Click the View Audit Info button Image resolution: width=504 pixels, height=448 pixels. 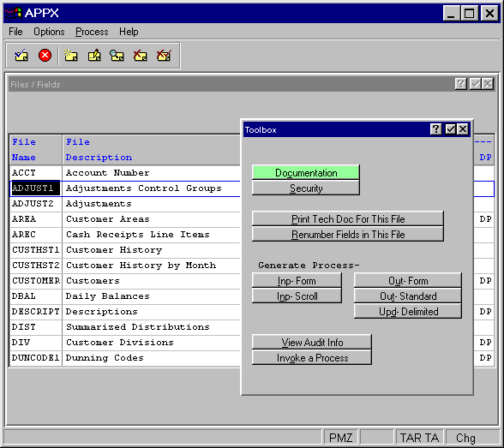coord(312,343)
